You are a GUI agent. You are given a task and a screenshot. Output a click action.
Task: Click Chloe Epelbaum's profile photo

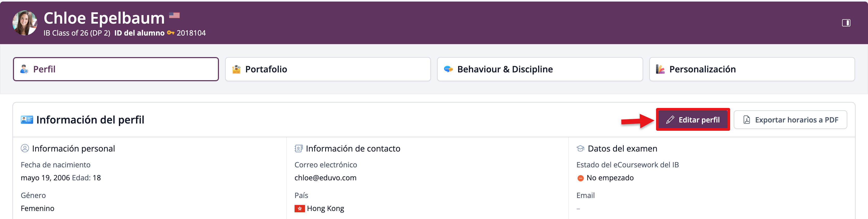click(25, 23)
